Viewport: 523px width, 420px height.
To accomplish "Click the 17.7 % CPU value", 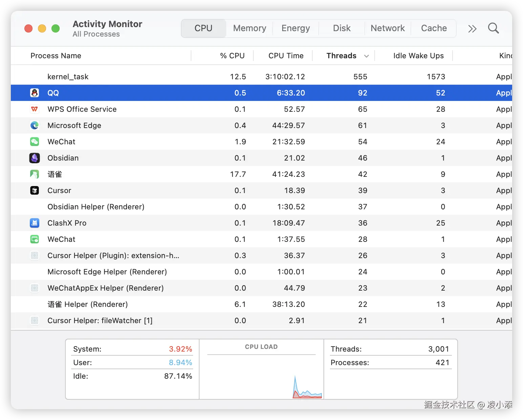I will pyautogui.click(x=238, y=174).
